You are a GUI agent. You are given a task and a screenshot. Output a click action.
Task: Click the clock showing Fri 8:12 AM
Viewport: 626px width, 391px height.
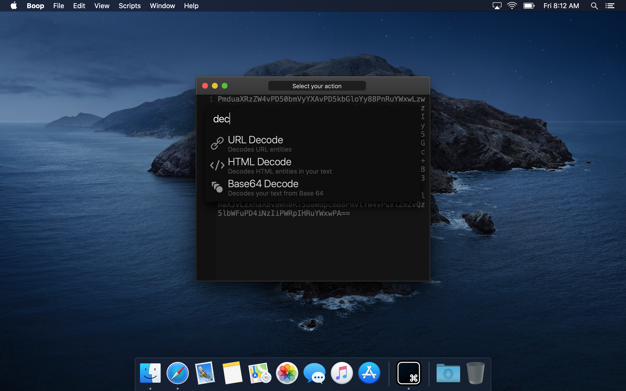click(x=561, y=6)
